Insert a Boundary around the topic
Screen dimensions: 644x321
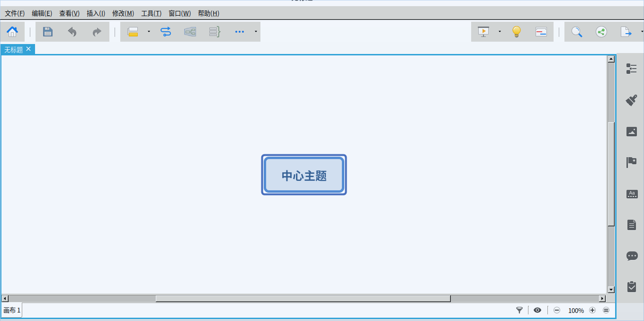[190, 32]
